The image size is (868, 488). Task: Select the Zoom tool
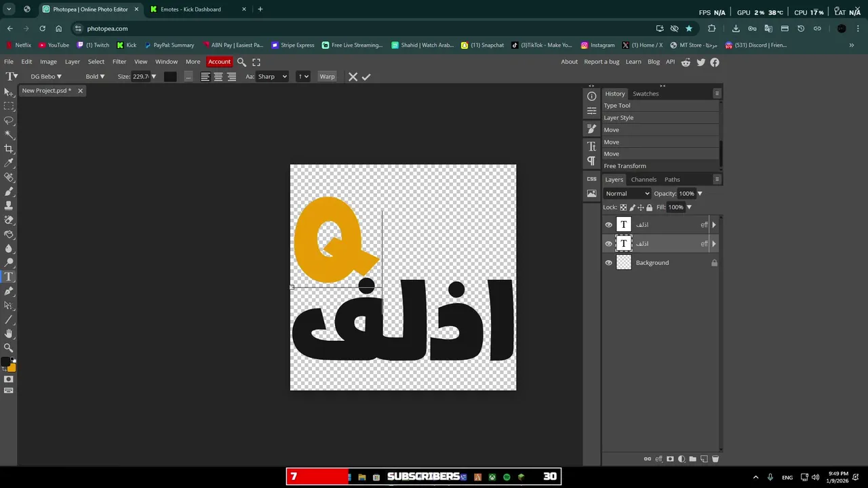[9, 348]
